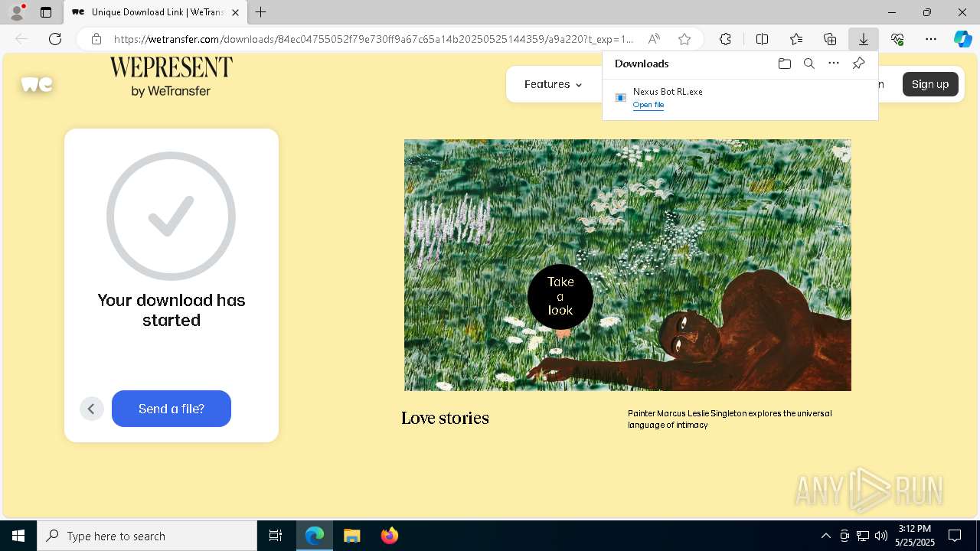Click the Edge profile avatar icon
Image resolution: width=980 pixels, height=551 pixels.
pyautogui.click(x=16, y=12)
